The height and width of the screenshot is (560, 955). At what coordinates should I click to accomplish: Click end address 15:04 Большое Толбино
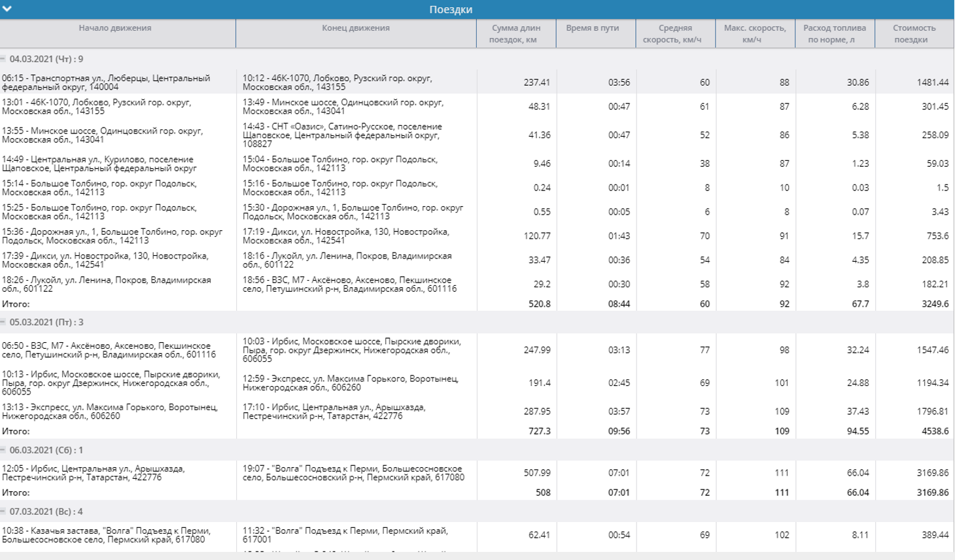[x=341, y=164]
